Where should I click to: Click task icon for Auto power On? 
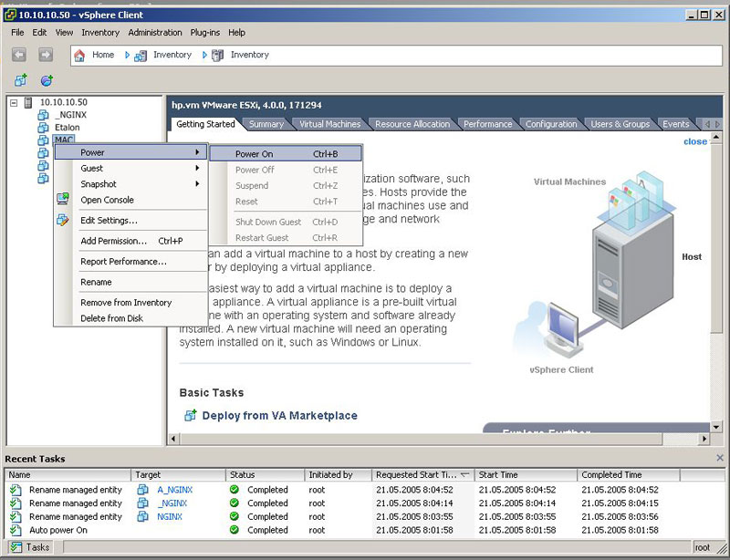click(x=16, y=530)
